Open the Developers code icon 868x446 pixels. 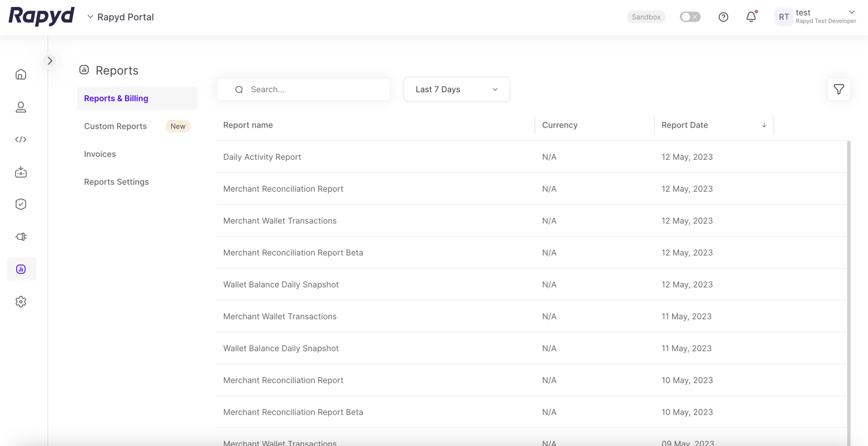(x=21, y=139)
